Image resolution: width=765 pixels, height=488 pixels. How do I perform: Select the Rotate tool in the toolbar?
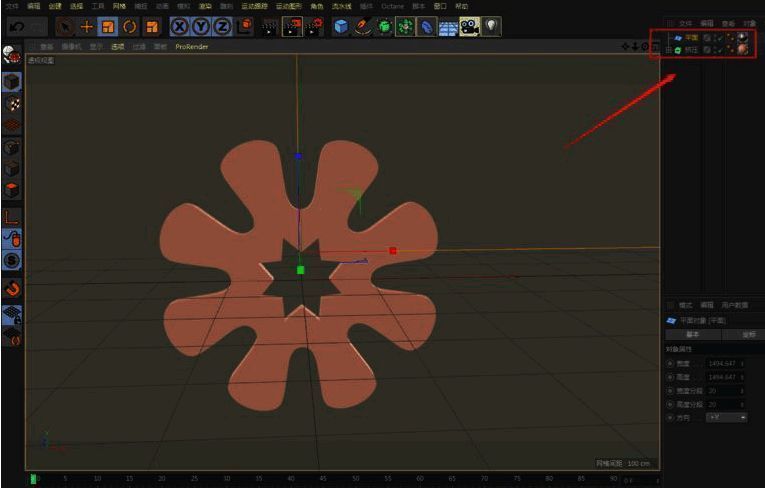coord(130,27)
